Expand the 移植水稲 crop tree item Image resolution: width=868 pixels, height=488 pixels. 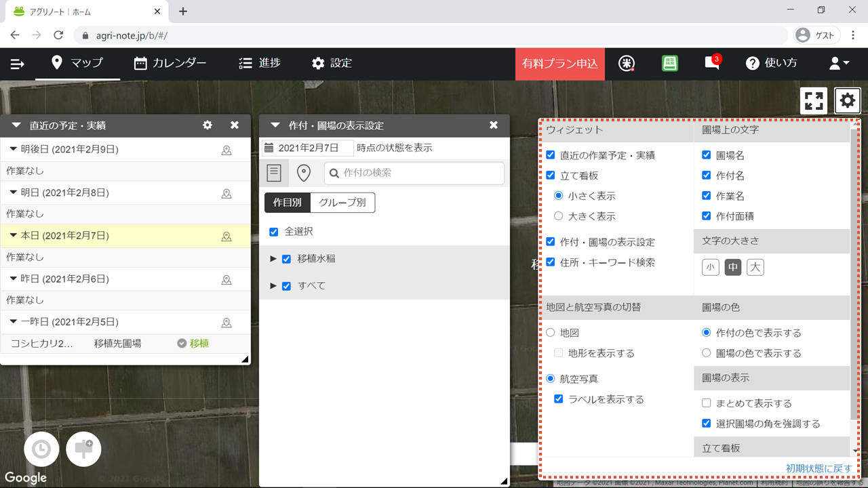pyautogui.click(x=273, y=259)
